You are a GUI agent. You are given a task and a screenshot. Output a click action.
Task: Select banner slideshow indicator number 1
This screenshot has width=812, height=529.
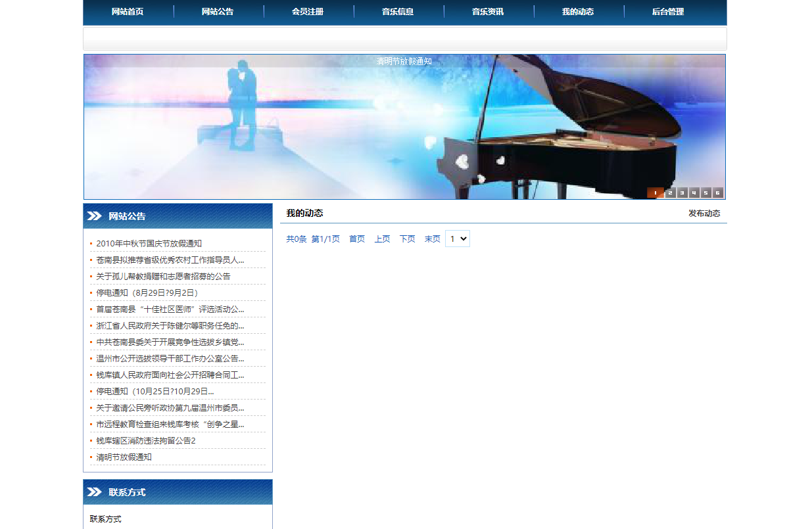click(656, 193)
